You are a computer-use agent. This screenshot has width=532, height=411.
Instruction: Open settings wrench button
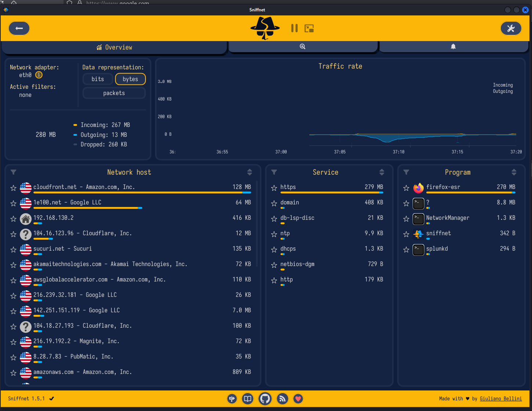pos(511,28)
